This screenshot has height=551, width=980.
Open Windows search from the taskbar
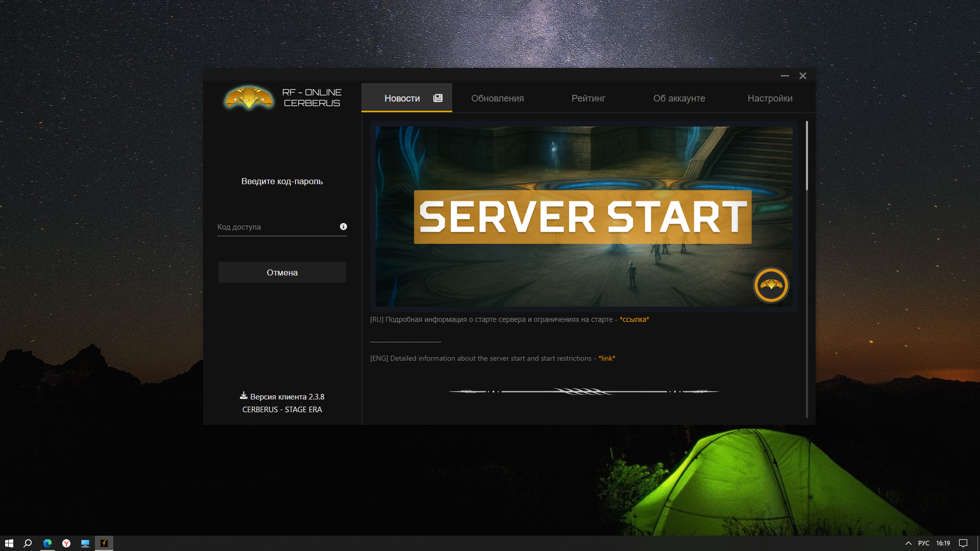tap(28, 543)
